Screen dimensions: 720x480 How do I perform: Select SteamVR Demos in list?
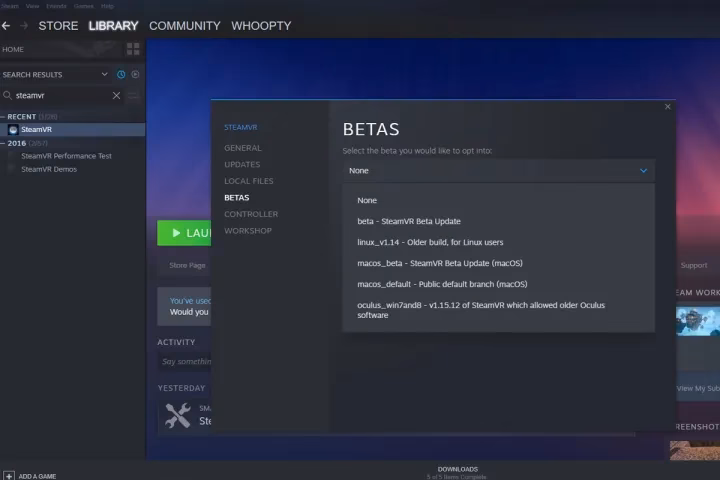(49, 169)
